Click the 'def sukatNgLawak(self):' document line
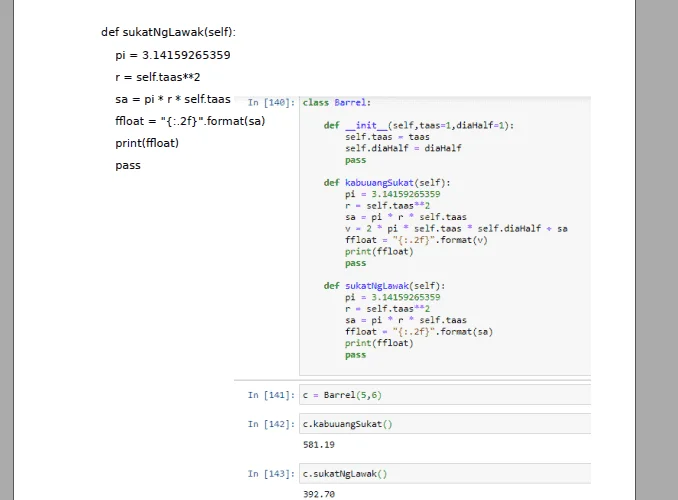The height and width of the screenshot is (500, 678). [x=168, y=32]
